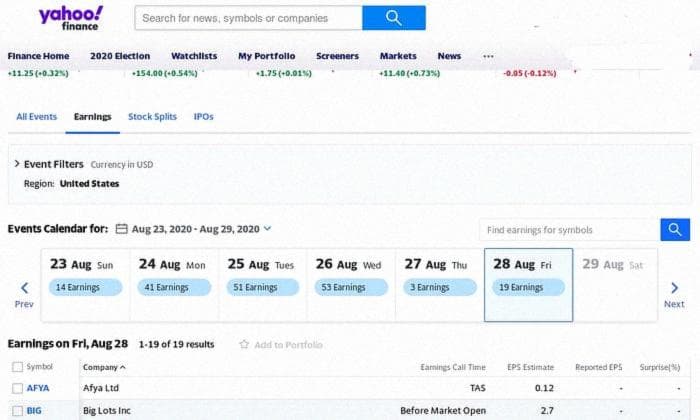
Task: Open the BIG symbol link
Action: [34, 411]
